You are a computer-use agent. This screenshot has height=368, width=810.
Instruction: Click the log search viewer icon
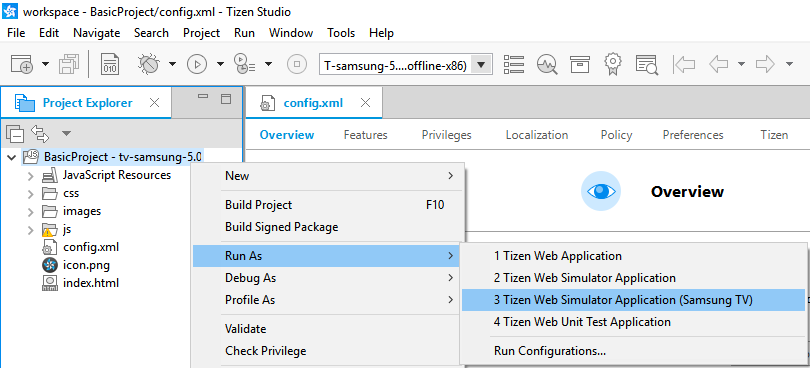click(x=646, y=64)
